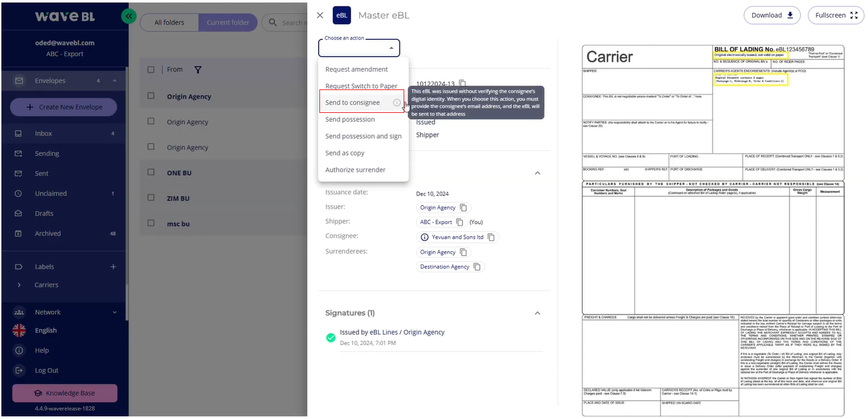868x419 pixels.
Task: Click the filter funnel icon beside From
Action: 198,70
